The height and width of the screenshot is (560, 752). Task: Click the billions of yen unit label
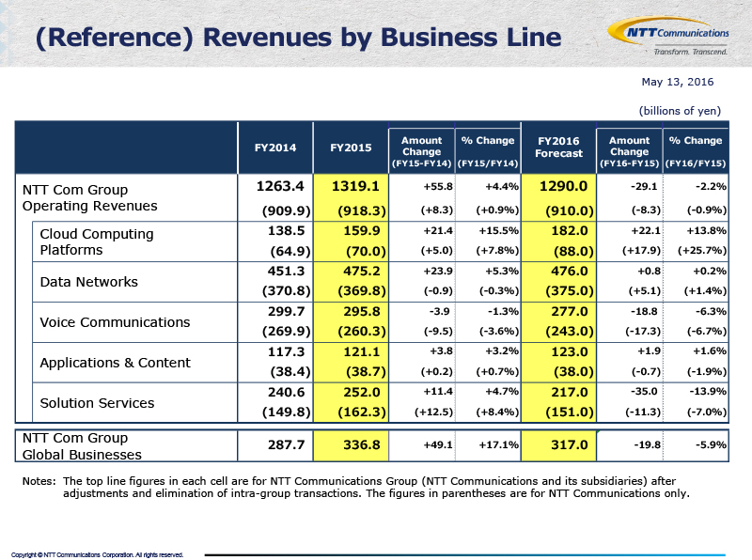click(x=680, y=111)
